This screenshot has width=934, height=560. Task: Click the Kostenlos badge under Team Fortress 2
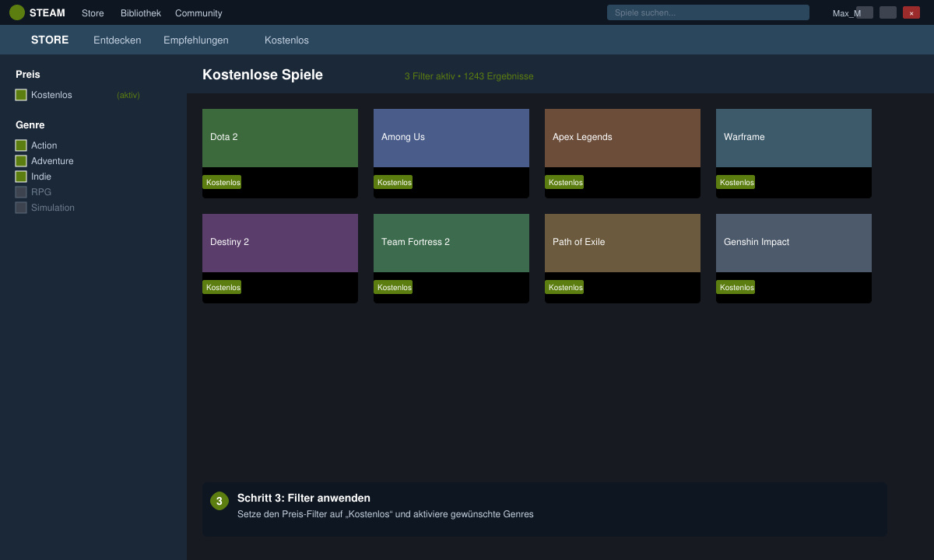point(393,287)
